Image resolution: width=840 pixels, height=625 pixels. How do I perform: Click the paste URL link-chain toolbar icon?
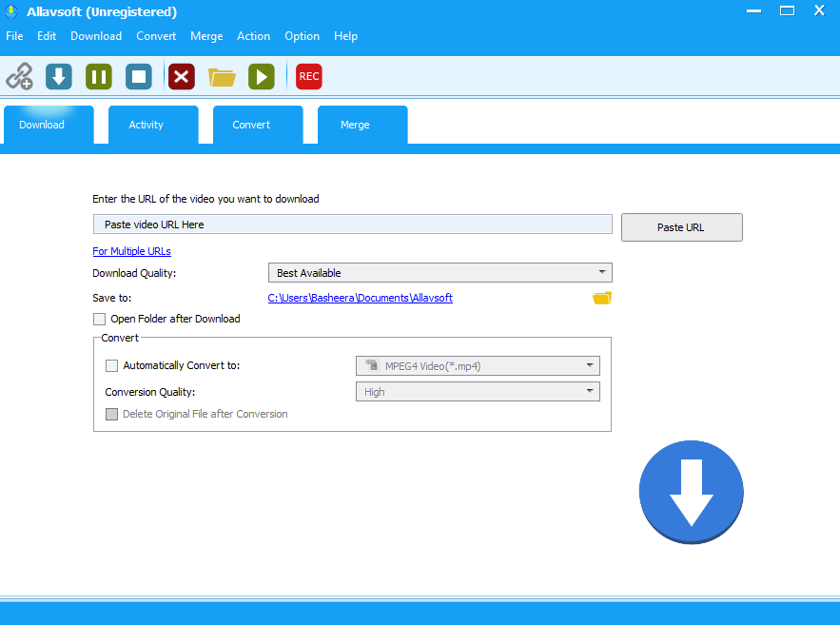point(19,76)
